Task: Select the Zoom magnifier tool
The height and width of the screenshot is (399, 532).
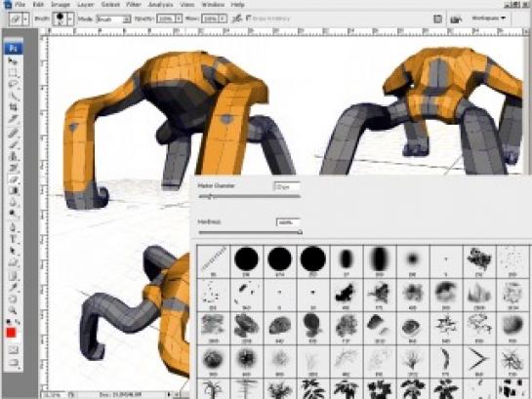Action: 13,310
